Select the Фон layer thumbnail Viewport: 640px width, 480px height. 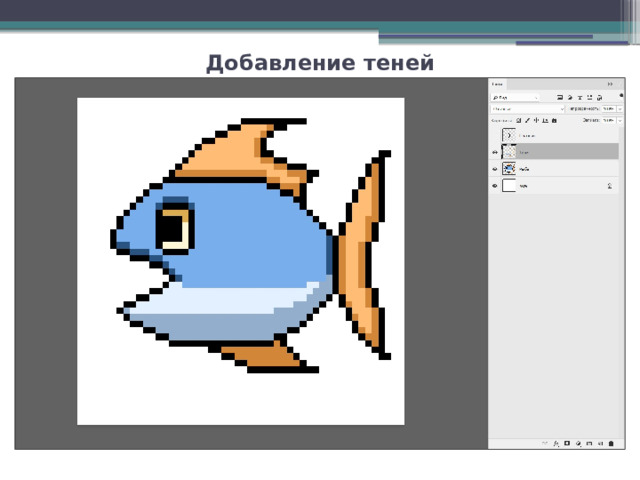tap(509, 186)
